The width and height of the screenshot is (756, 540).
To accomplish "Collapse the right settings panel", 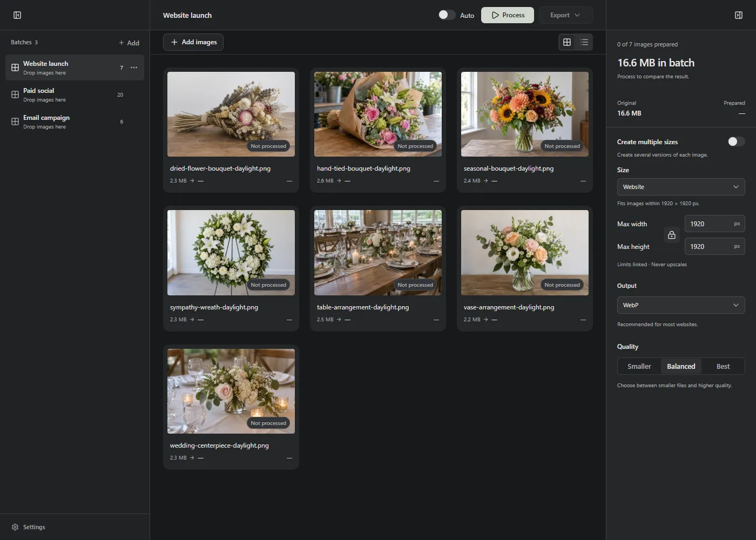I will [x=739, y=15].
